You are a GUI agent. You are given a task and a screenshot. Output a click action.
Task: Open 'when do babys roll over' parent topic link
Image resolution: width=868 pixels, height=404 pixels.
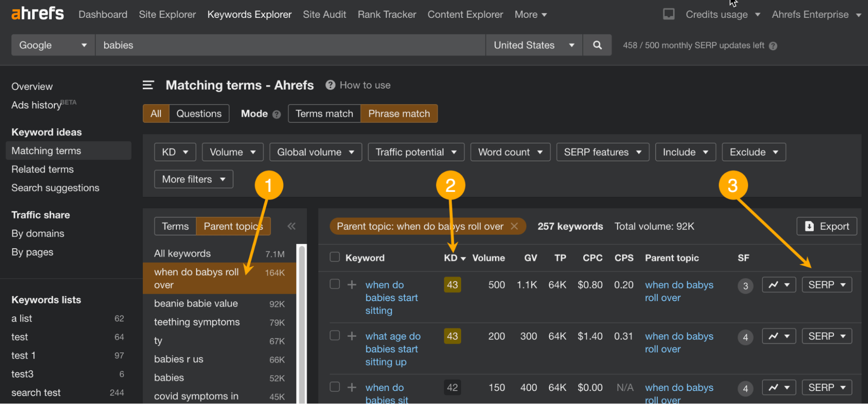click(x=679, y=291)
